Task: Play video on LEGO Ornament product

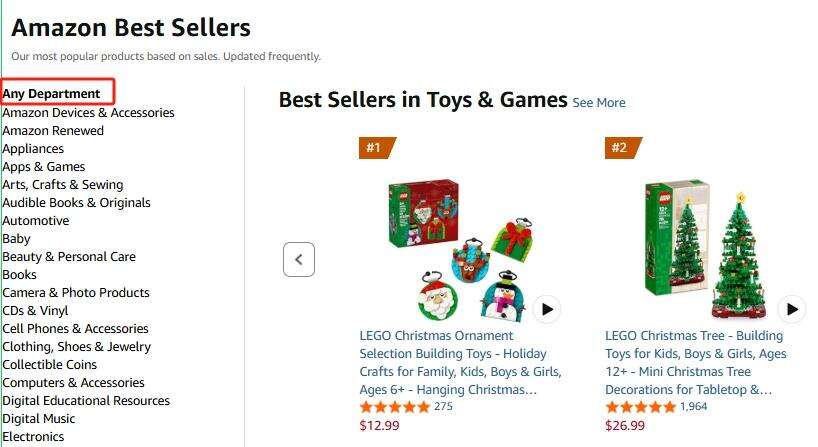Action: 546,309
